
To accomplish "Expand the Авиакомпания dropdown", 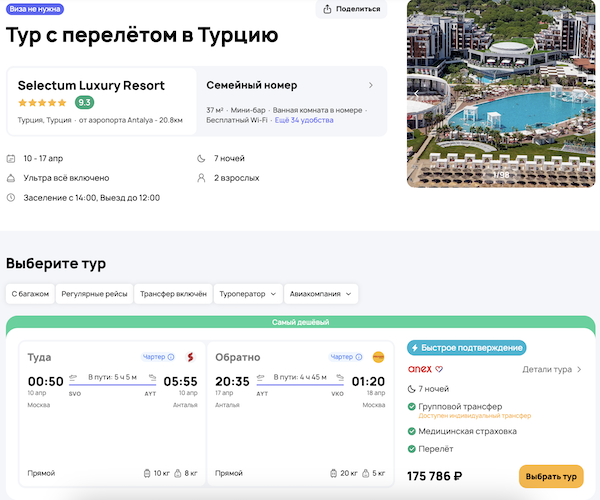I will [321, 294].
